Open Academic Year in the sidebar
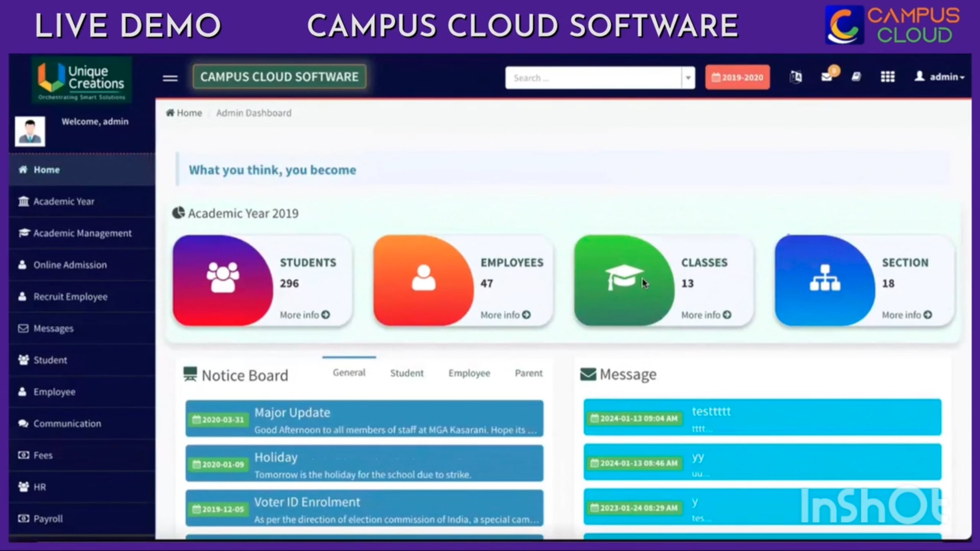 tap(82, 201)
